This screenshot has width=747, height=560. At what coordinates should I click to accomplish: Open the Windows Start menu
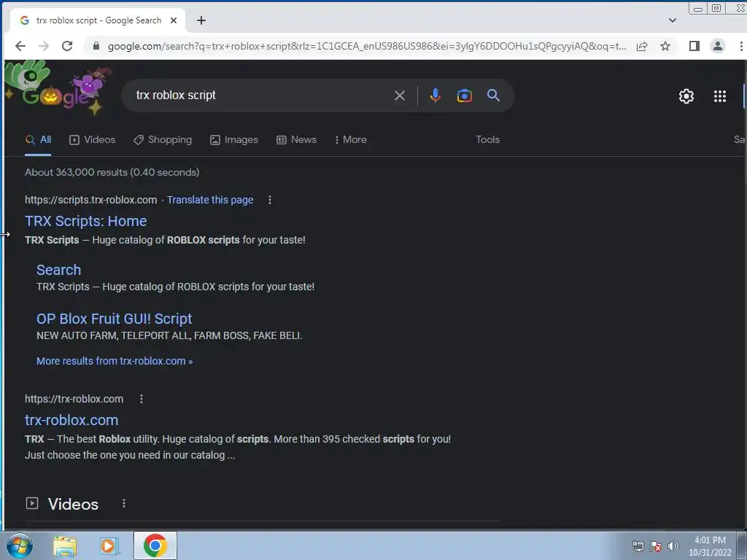[18, 545]
